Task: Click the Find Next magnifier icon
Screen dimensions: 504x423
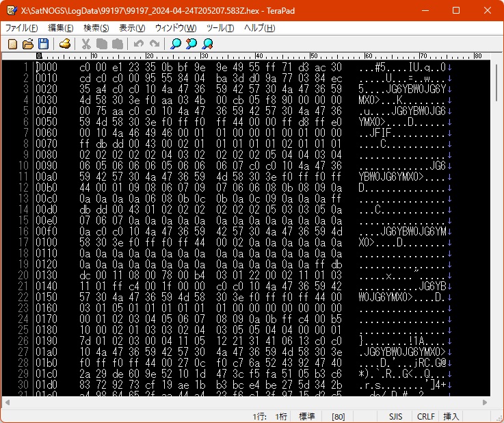Action: coord(192,44)
